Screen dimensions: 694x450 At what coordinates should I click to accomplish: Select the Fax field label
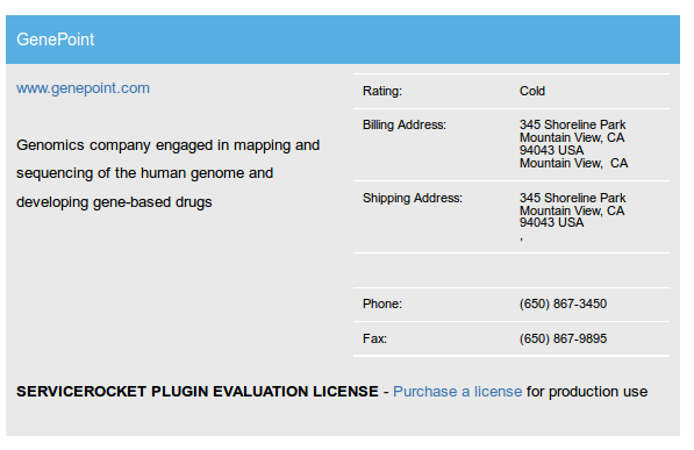374,339
